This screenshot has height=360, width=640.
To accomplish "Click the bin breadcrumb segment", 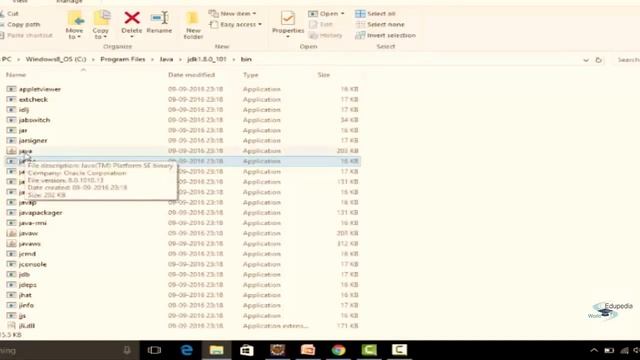I will (246, 59).
